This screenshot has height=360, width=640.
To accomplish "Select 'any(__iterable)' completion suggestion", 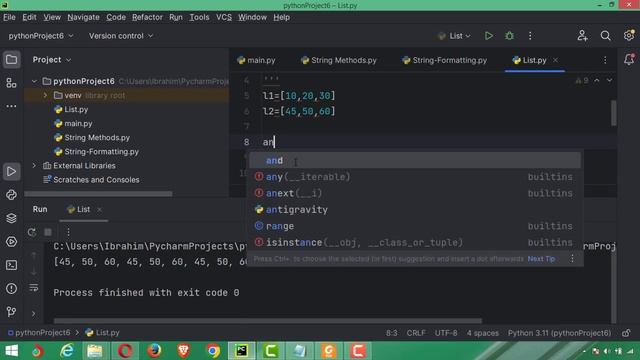I will click(x=415, y=177).
